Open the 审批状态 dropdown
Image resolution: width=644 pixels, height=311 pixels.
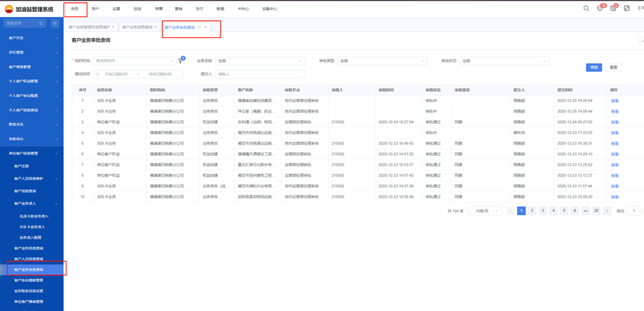click(x=504, y=61)
